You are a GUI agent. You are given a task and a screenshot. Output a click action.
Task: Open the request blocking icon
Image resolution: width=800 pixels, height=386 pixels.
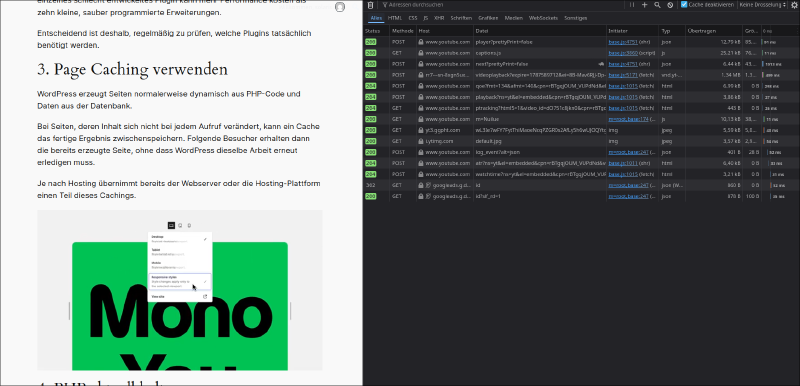point(670,5)
